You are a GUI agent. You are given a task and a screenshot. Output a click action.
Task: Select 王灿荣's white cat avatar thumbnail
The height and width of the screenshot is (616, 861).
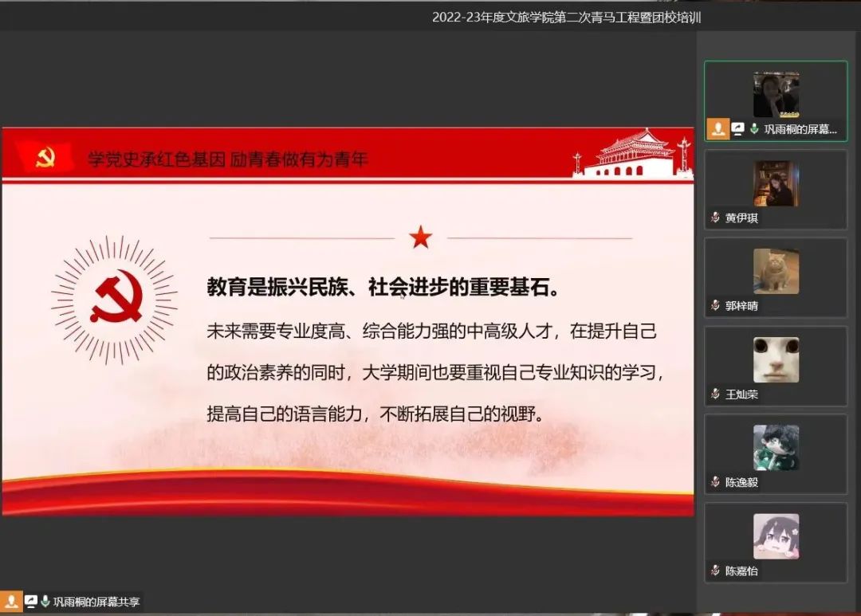pos(776,359)
